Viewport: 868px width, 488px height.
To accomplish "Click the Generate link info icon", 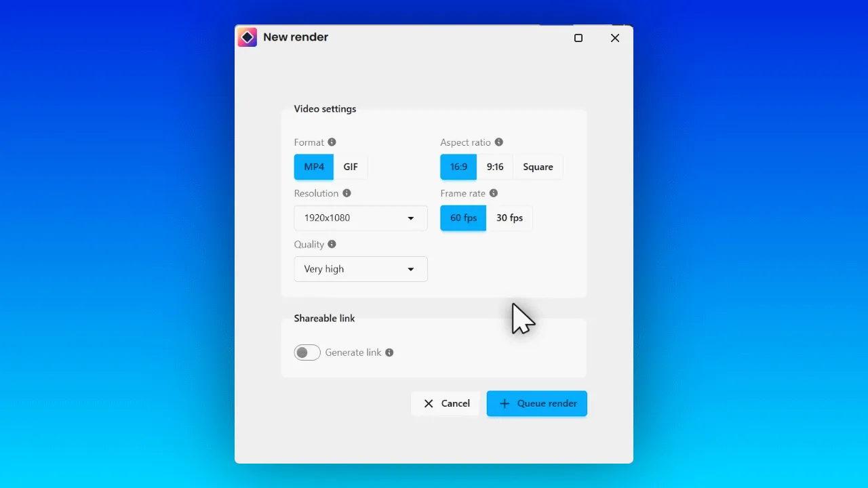I will tap(389, 352).
